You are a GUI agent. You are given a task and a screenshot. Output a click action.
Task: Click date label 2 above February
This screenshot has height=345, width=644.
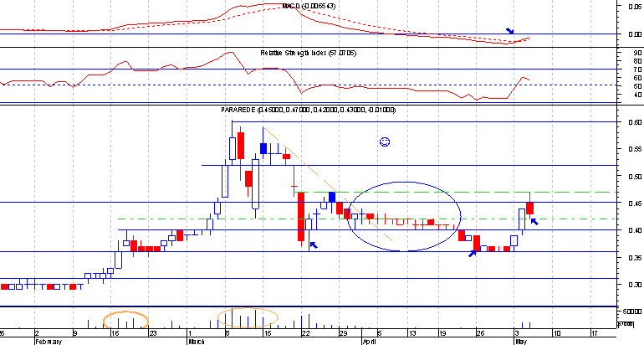click(37, 333)
